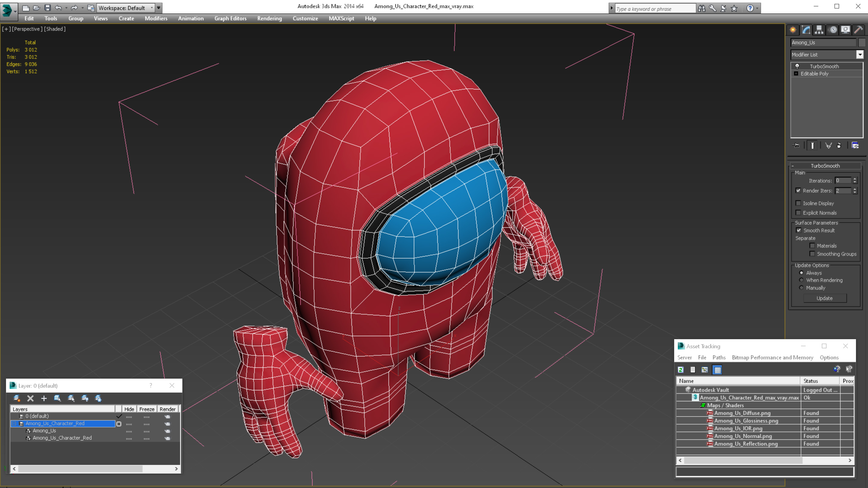Viewport: 868px width, 488px height.
Task: Enable the Isoline Display checkbox
Action: point(798,203)
